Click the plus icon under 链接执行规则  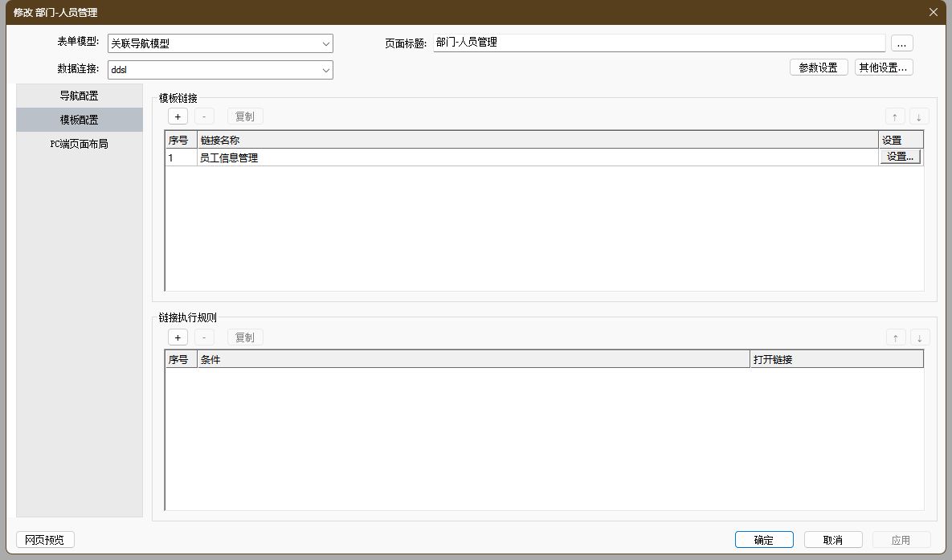(x=178, y=337)
